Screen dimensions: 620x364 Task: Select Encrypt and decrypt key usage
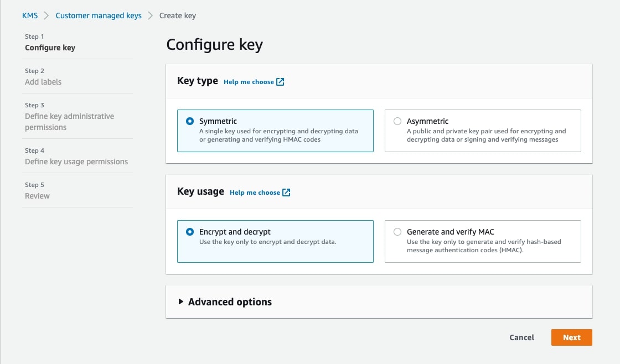click(190, 232)
